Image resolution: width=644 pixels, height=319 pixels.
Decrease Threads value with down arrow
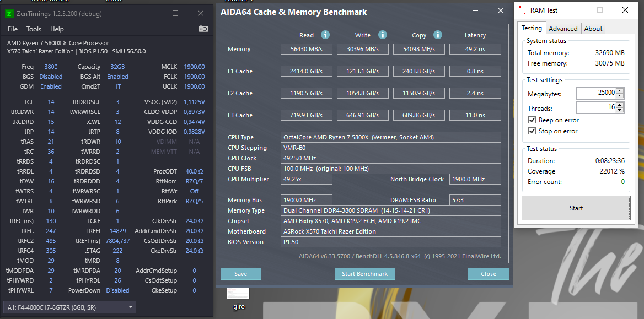(620, 110)
